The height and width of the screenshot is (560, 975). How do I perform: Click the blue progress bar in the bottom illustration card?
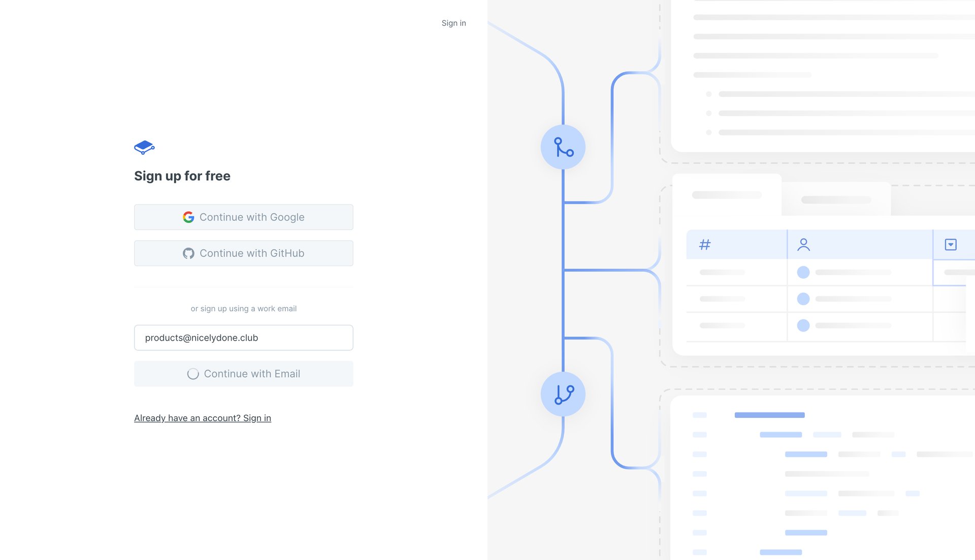coord(769,415)
